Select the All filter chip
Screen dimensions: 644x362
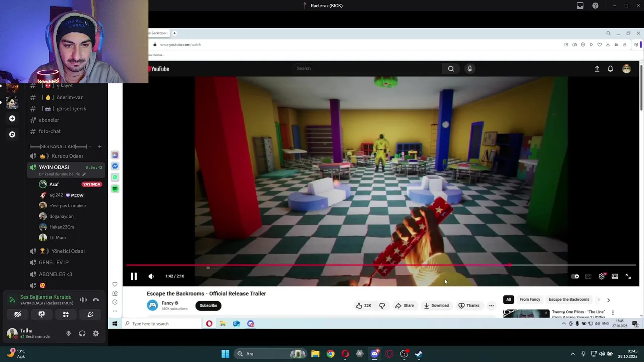click(508, 300)
